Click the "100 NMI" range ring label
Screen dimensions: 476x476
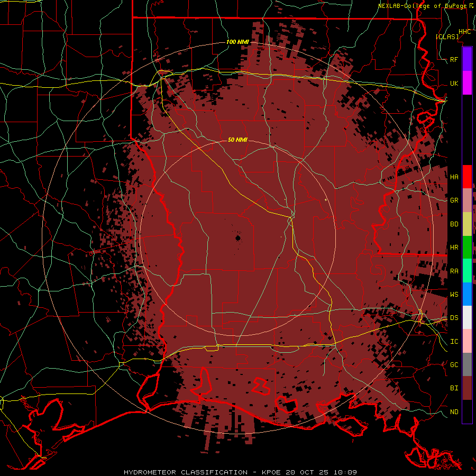[237, 42]
